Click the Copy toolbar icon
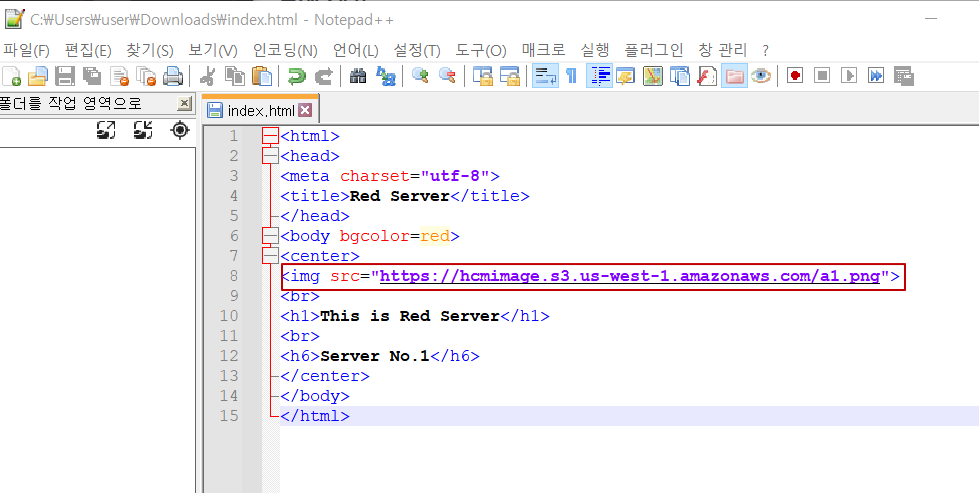This screenshot has height=493, width=979. (x=235, y=76)
